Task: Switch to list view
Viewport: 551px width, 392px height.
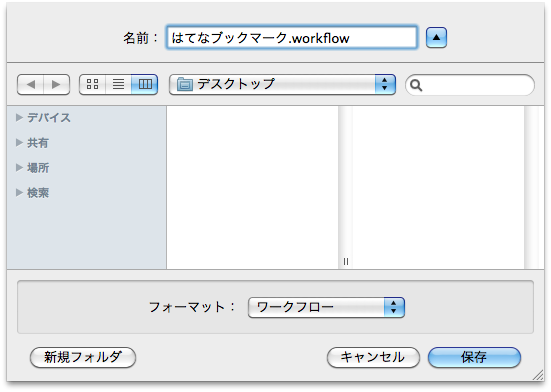Action: (x=118, y=84)
